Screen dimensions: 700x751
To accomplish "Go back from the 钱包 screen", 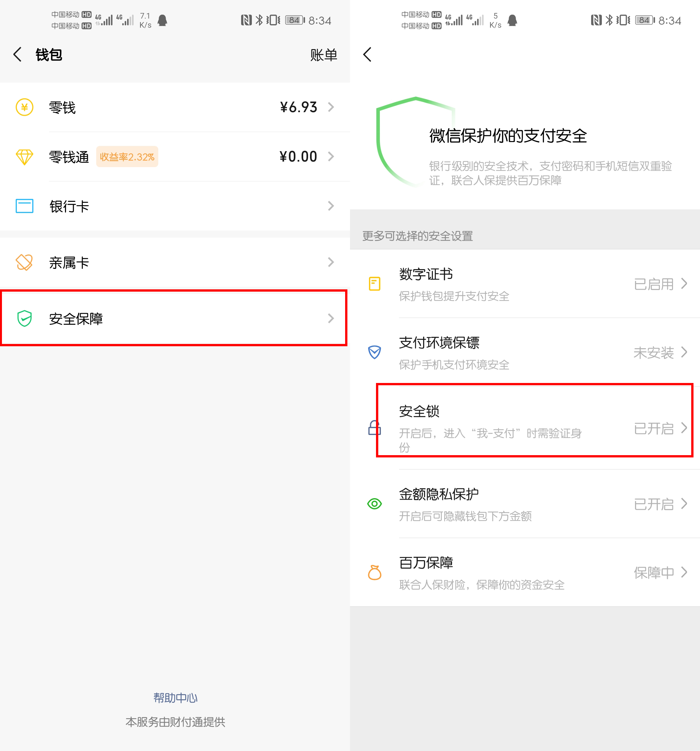I will point(17,55).
